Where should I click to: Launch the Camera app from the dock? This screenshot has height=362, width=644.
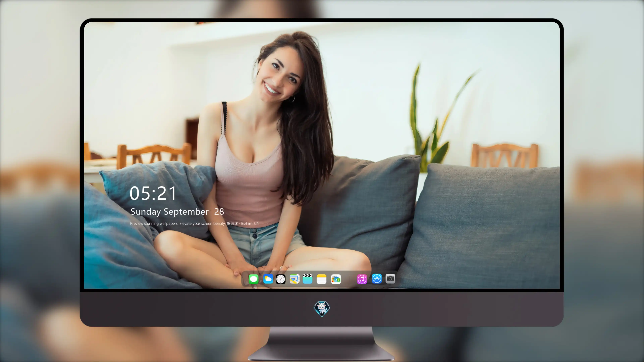(x=390, y=279)
